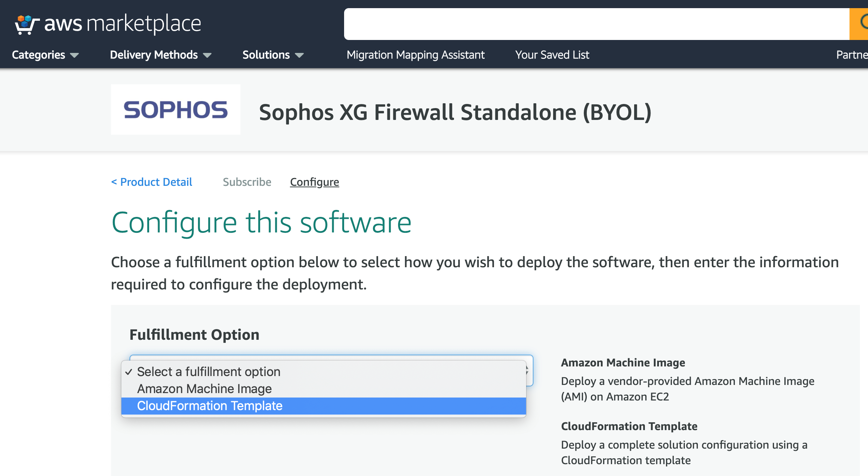
Task: Click the 'Sophos XG Firewall Standalone (BYOL)' title
Action: (455, 112)
